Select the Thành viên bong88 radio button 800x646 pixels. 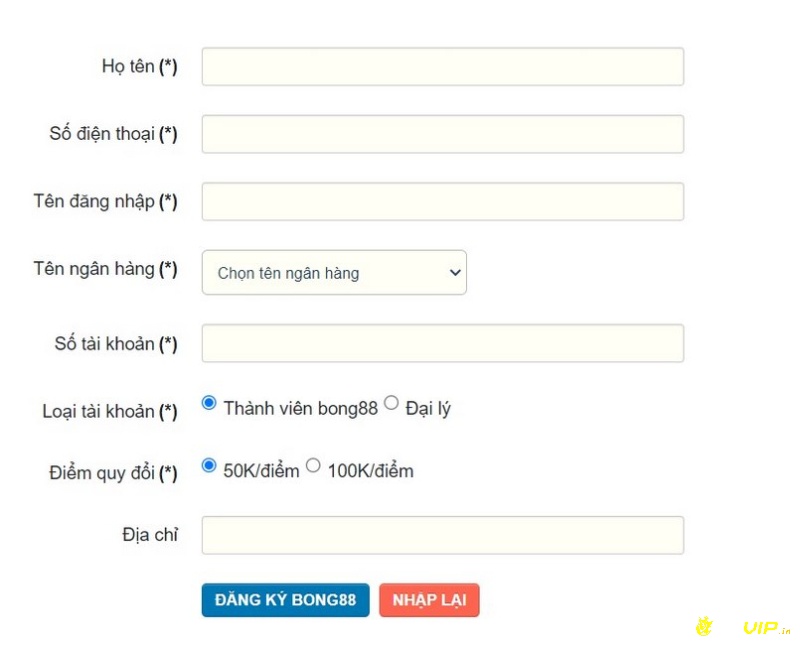(209, 403)
